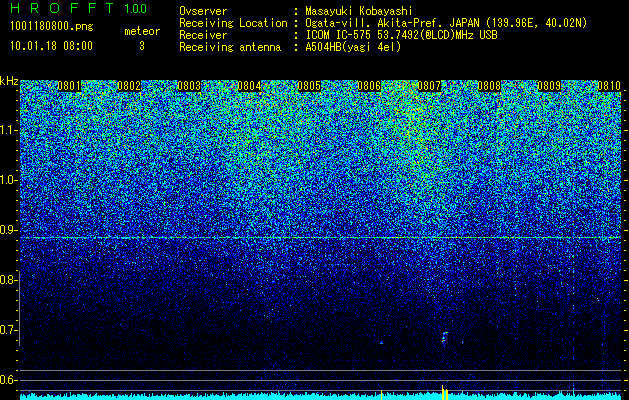The image size is (629, 400).
Task: Click receiver value ICOM IC-575 53.7492 MHz
Action: tap(401, 35)
